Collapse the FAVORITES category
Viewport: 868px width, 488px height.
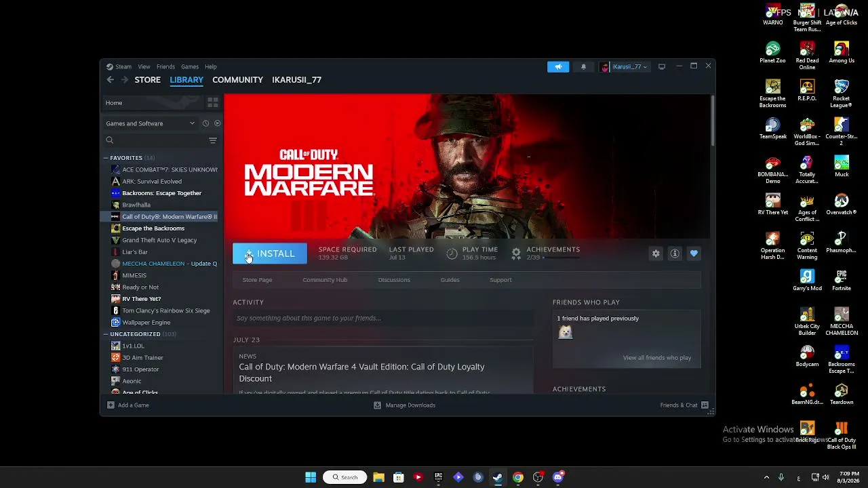point(106,158)
